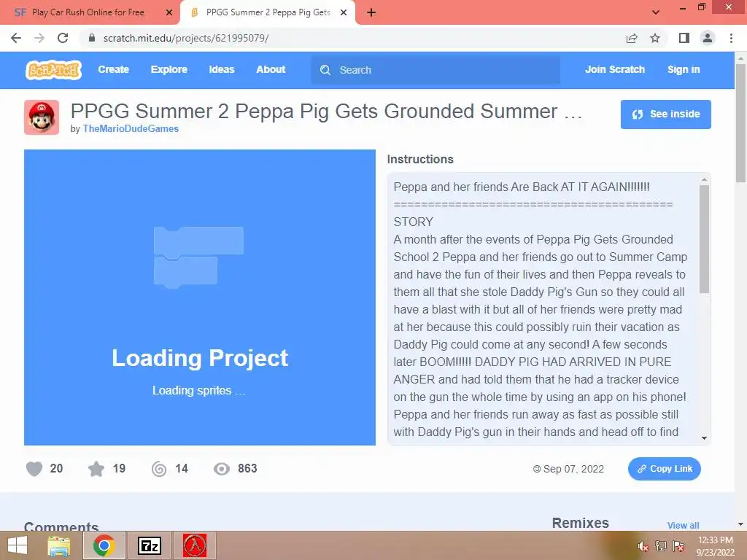Love the project with heart icon
The width and height of the screenshot is (747, 560).
[x=34, y=469]
